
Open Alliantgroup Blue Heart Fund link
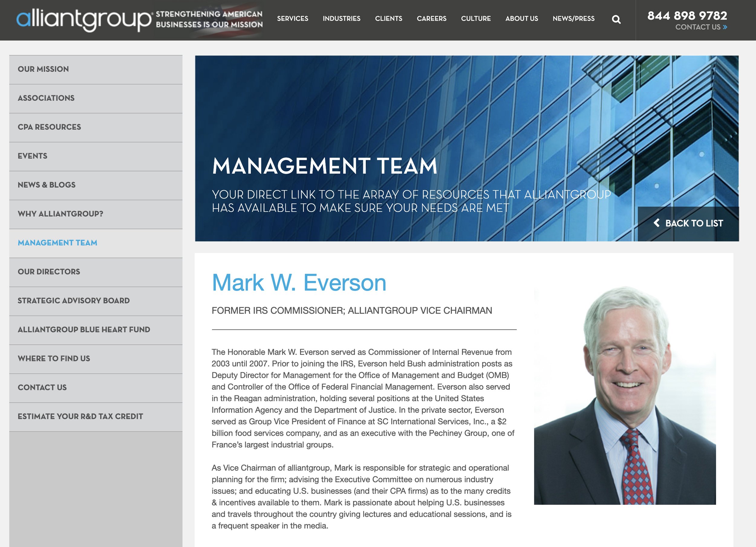(x=96, y=330)
